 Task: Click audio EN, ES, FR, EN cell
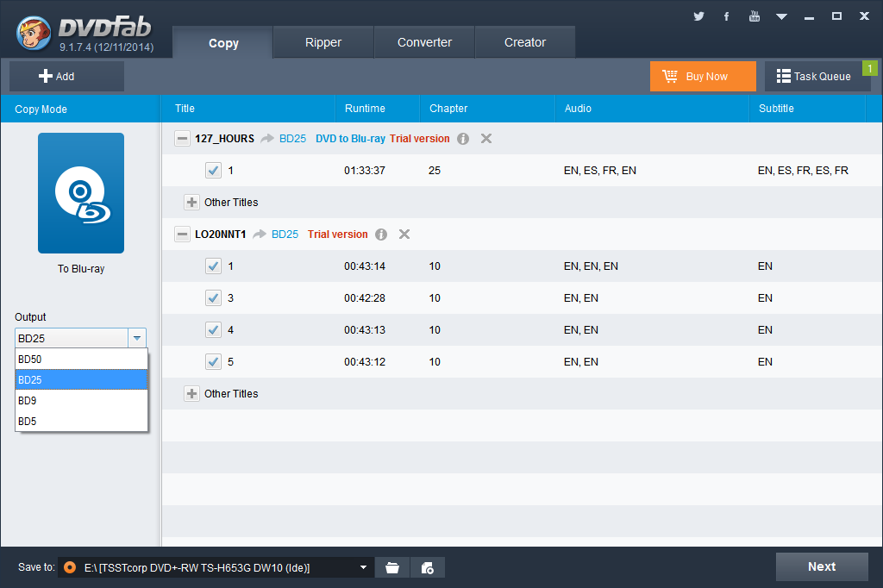point(600,171)
